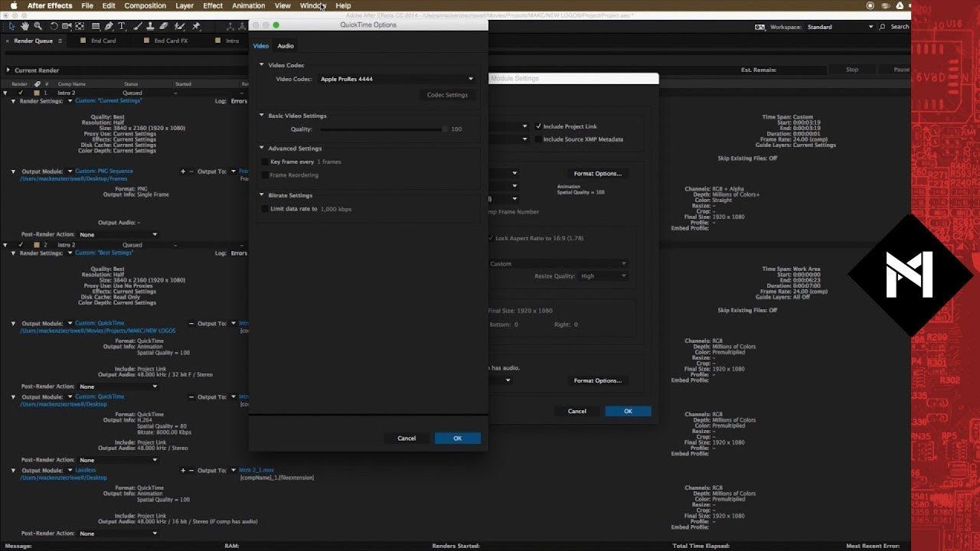This screenshot has height=551, width=980.
Task: Enable the Limit data rate to checkbox
Action: tap(265, 209)
